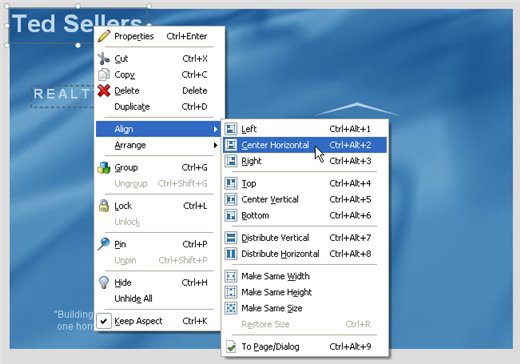Click the Properties pencil icon
The height and width of the screenshot is (364, 520).
[104, 36]
